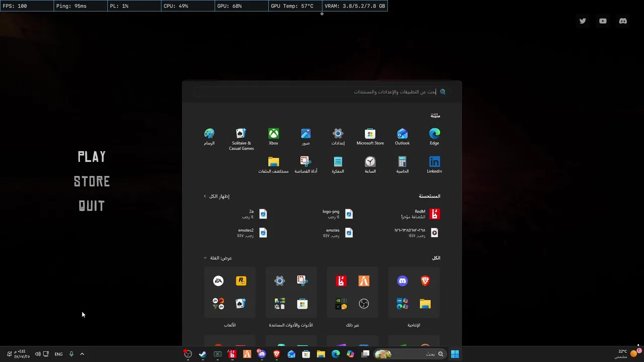Viewport: 644px width, 362px height.
Task: Switch ENG input language indicator
Action: tap(58, 354)
